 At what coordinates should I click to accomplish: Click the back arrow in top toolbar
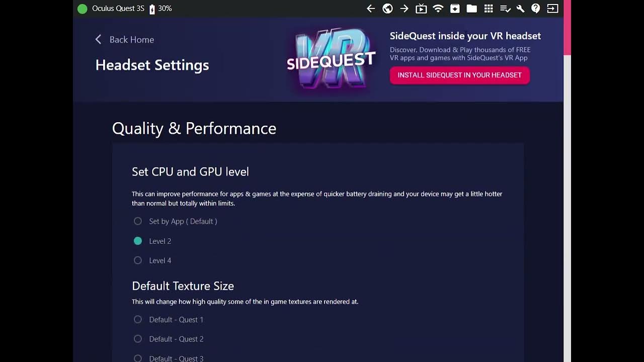coord(371,9)
